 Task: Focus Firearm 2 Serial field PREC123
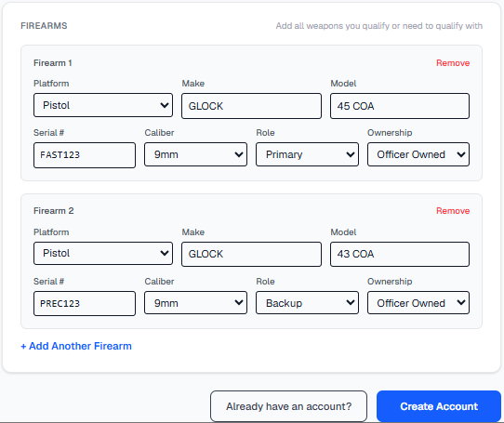[85, 303]
